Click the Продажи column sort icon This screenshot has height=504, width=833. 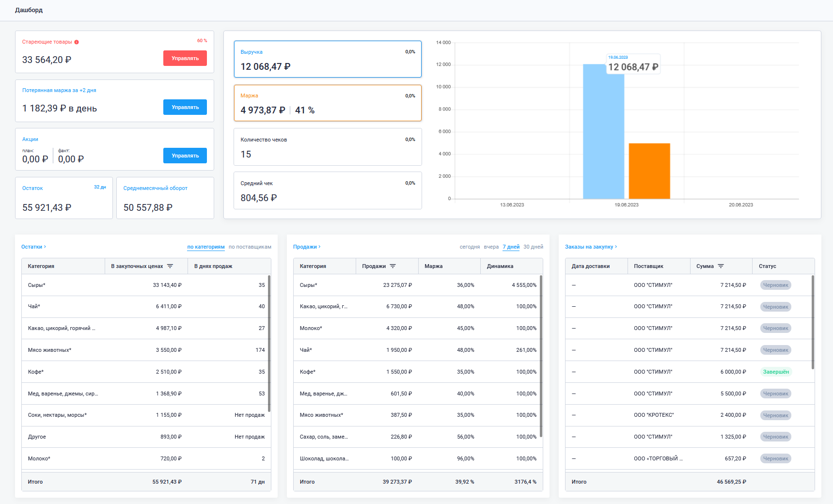click(x=393, y=266)
